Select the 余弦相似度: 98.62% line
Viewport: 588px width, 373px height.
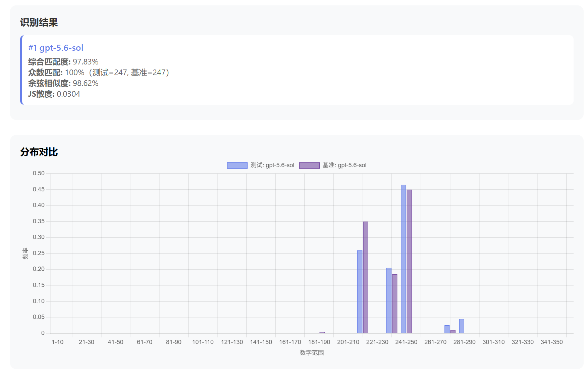pos(63,83)
